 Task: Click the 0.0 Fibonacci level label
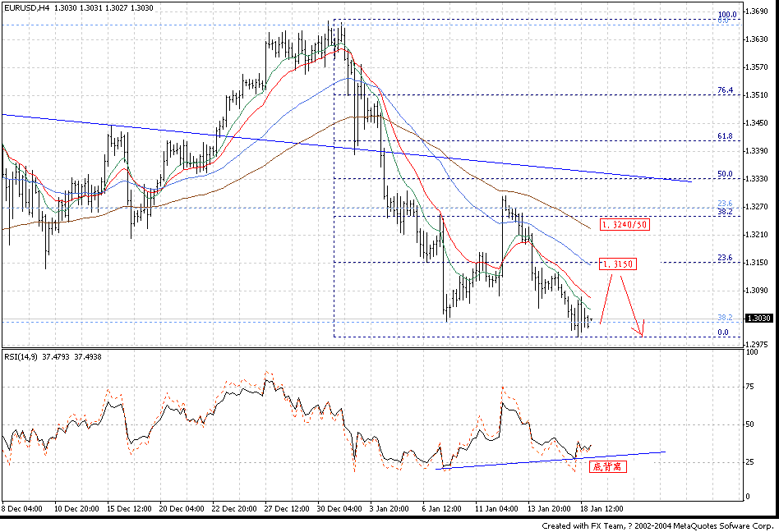pos(723,332)
